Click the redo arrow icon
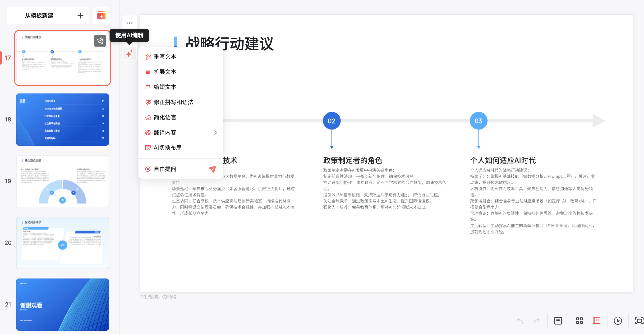Screen dimensions: 644x334 537,320
